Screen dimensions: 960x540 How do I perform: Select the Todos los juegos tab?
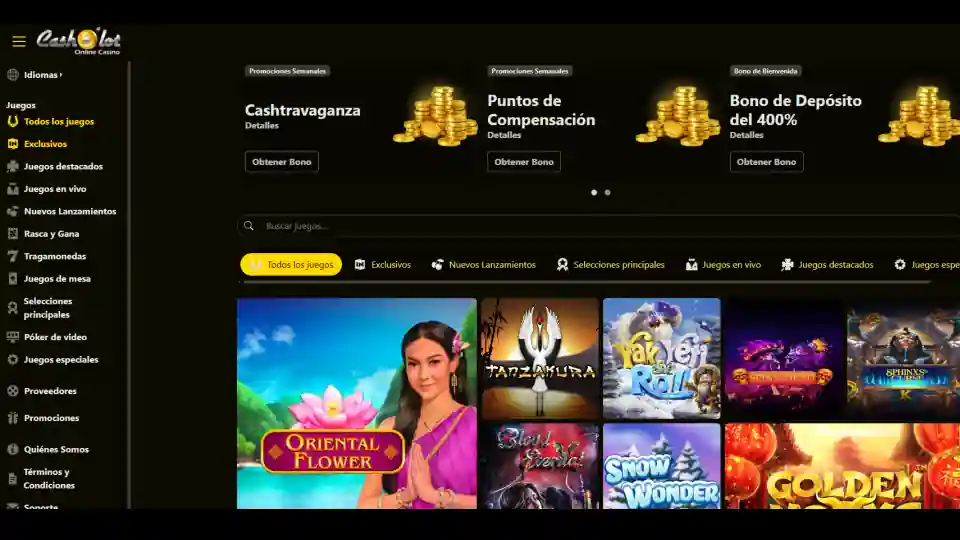click(291, 264)
